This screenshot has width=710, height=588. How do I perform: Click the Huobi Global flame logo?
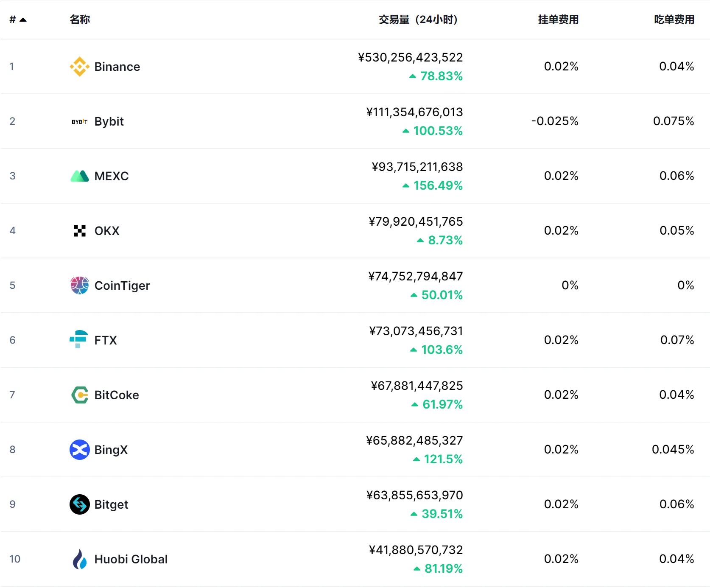point(79,559)
